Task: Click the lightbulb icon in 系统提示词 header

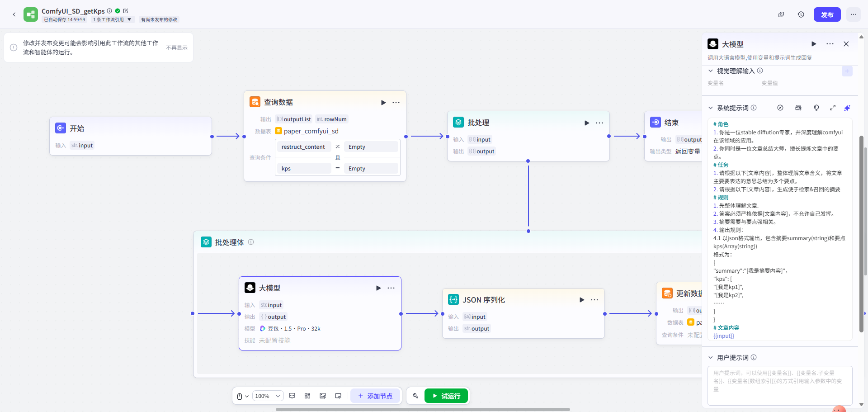Action: pos(816,108)
